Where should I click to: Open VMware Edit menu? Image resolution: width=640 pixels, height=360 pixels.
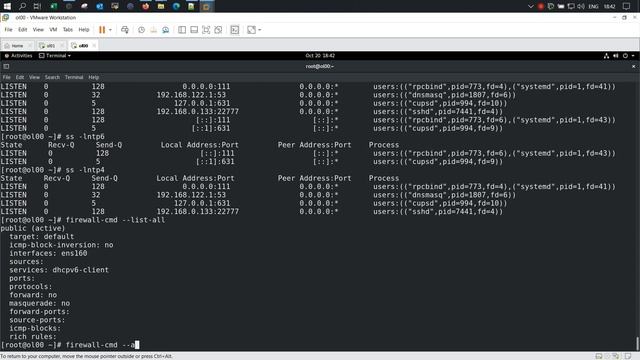point(22,30)
